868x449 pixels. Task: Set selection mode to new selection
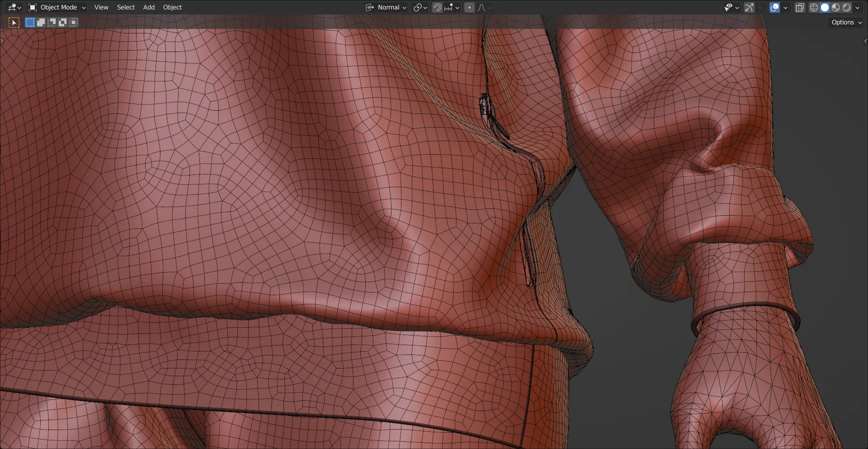click(x=30, y=22)
